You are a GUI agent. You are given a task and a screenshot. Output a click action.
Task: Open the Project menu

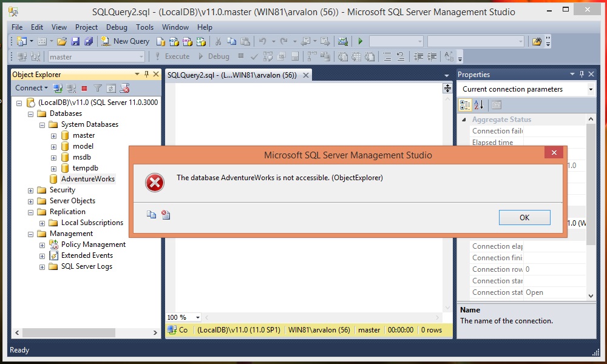click(86, 27)
